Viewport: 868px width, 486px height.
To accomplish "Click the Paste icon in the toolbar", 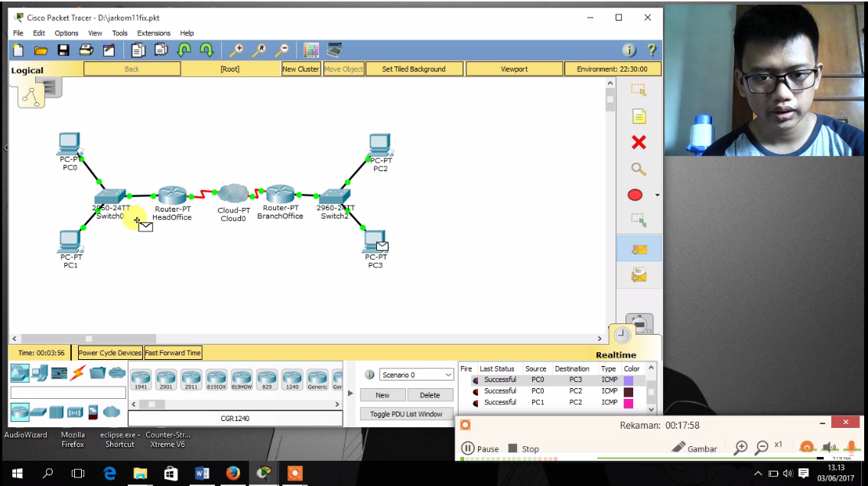I will click(x=161, y=50).
